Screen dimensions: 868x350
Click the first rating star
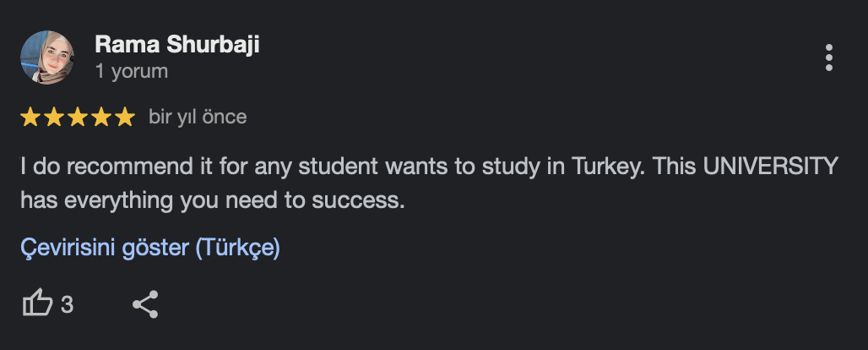click(30, 117)
